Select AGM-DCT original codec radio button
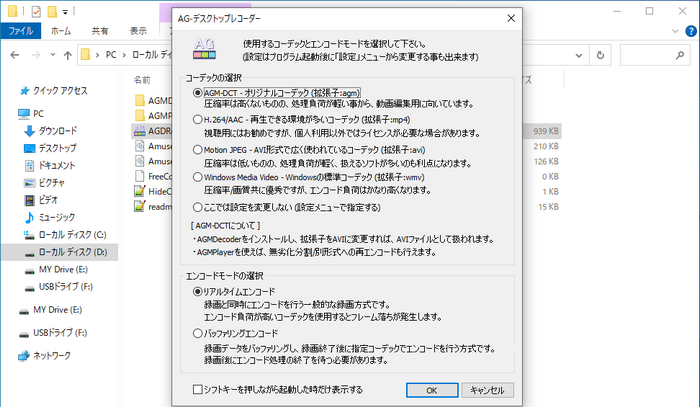 coord(197,93)
